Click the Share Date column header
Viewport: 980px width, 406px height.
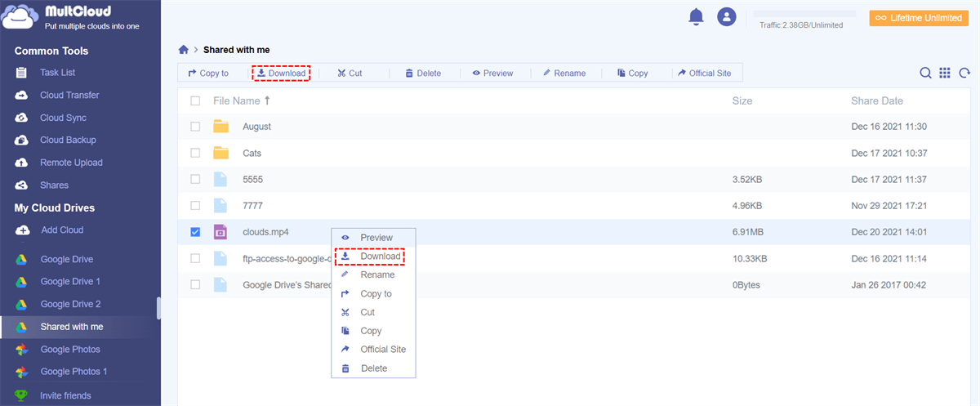877,100
